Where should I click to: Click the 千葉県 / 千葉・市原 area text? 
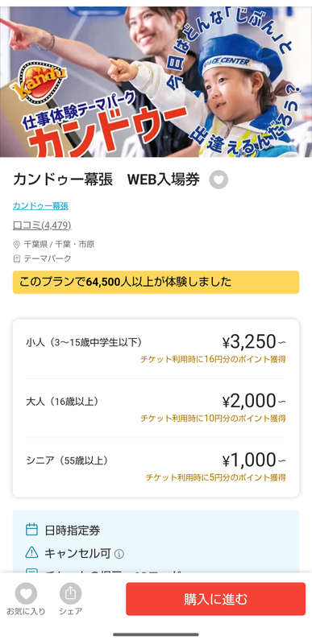[x=59, y=245]
